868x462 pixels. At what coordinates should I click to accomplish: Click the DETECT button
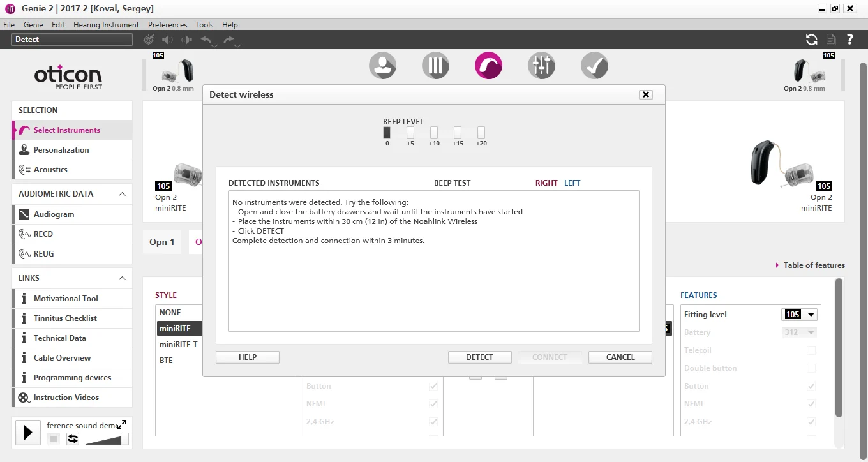(x=479, y=357)
